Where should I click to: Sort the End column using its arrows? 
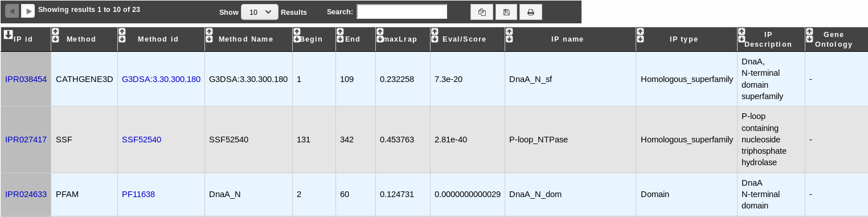pyautogui.click(x=340, y=35)
